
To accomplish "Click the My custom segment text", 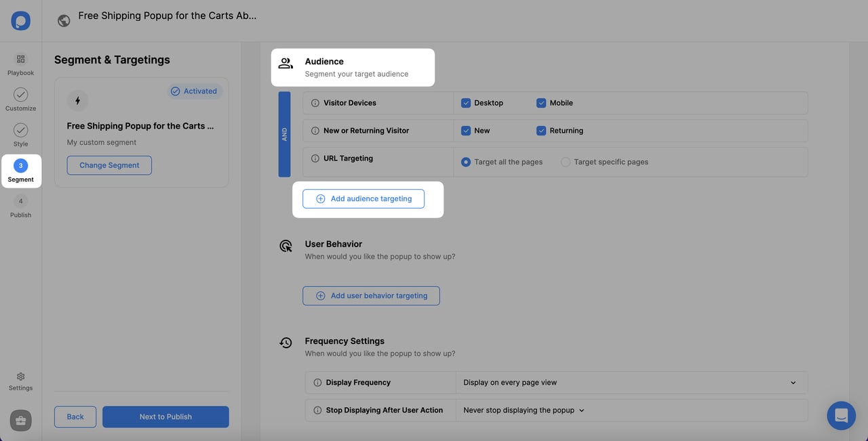I will click(102, 142).
